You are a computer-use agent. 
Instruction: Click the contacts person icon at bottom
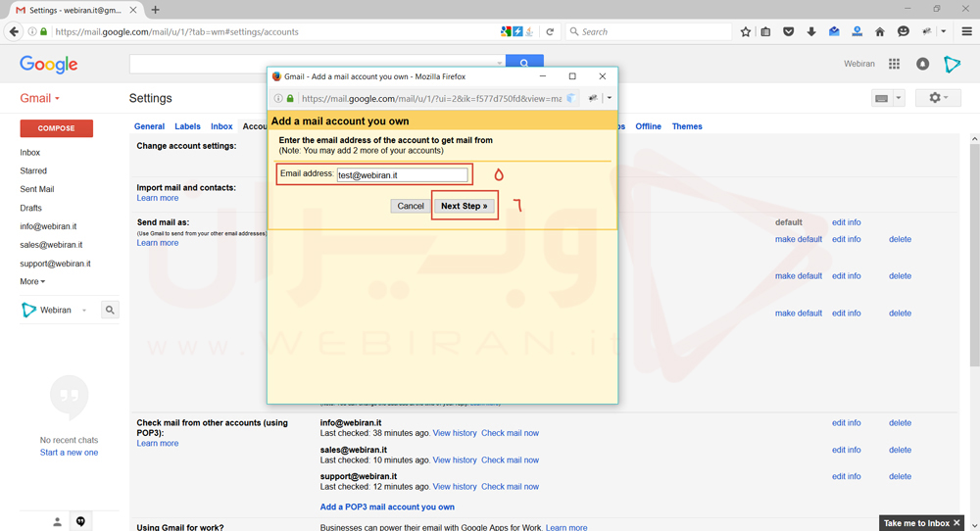click(x=57, y=521)
